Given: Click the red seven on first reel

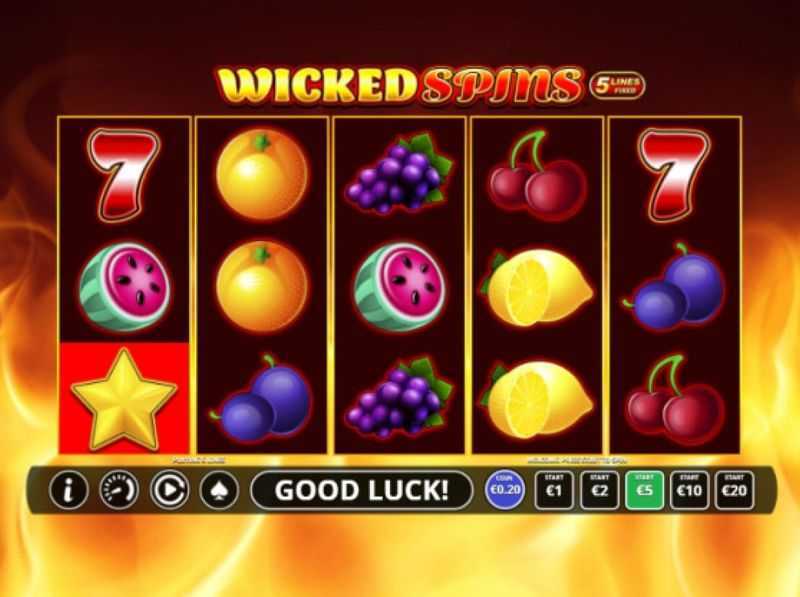Looking at the screenshot, I should pyautogui.click(x=124, y=175).
